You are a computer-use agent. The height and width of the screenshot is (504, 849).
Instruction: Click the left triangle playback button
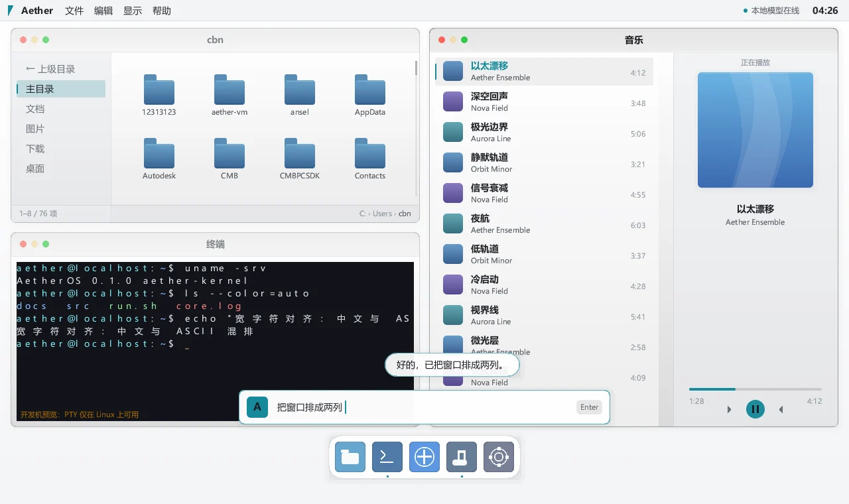[x=781, y=410]
